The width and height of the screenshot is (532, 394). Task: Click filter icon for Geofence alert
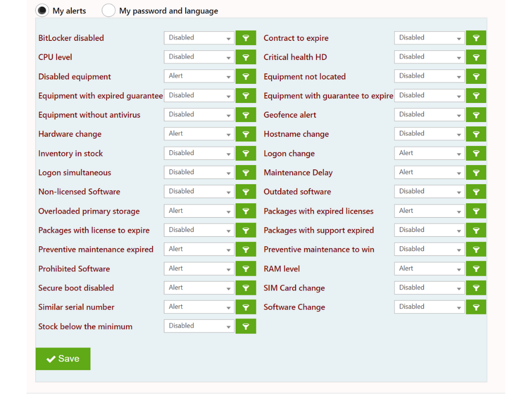tap(476, 115)
